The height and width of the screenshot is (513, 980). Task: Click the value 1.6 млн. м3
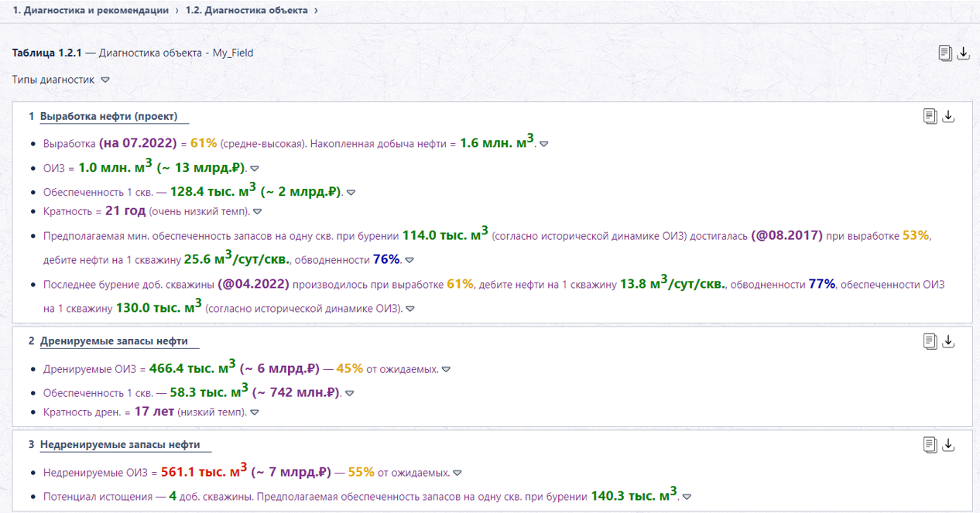click(496, 142)
